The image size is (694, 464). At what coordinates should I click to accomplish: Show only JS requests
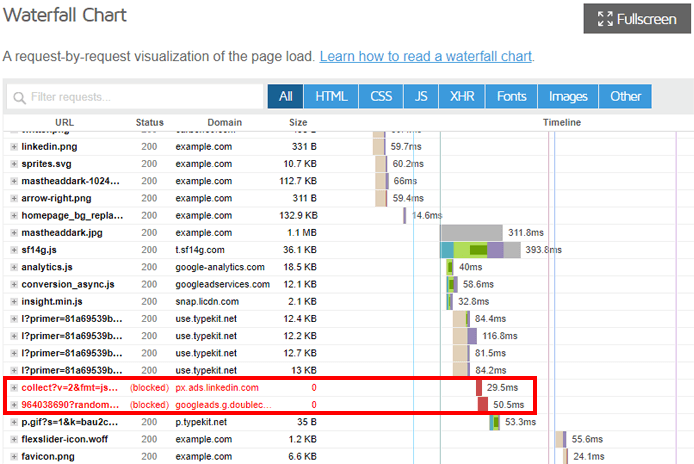coord(421,96)
